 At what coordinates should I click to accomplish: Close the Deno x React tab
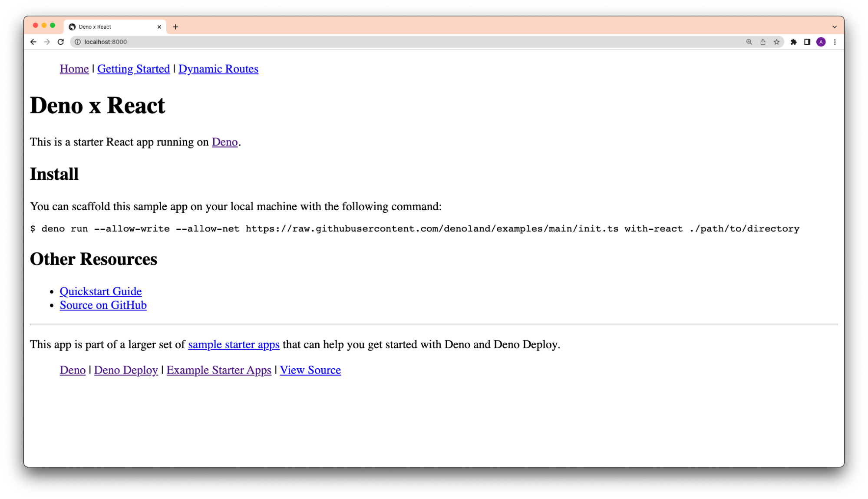[159, 26]
